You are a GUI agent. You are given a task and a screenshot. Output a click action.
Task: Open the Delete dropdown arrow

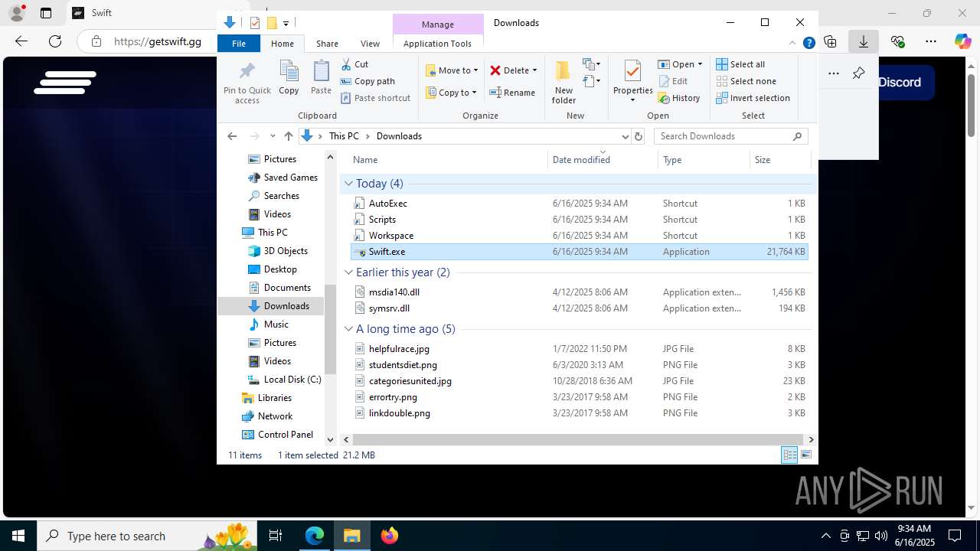click(534, 70)
